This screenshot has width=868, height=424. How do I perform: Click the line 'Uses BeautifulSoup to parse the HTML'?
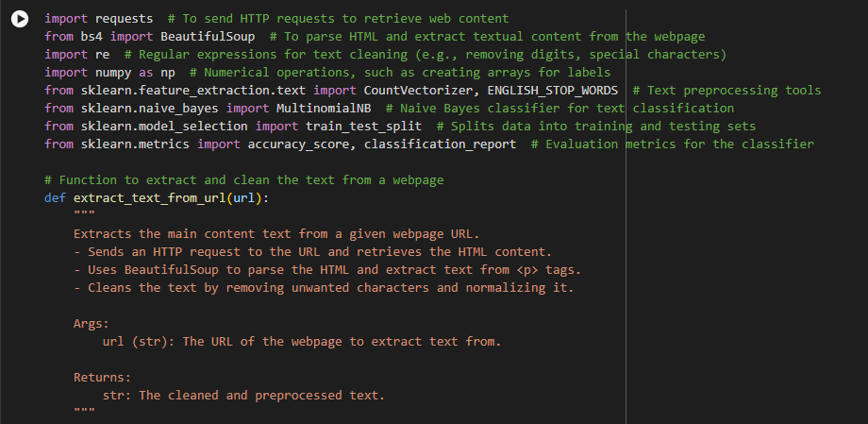(327, 270)
